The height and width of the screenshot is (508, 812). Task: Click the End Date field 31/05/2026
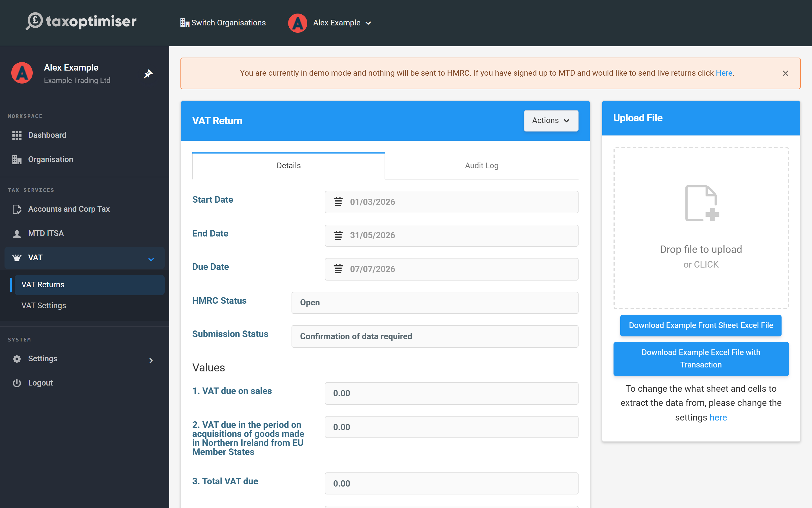point(451,236)
